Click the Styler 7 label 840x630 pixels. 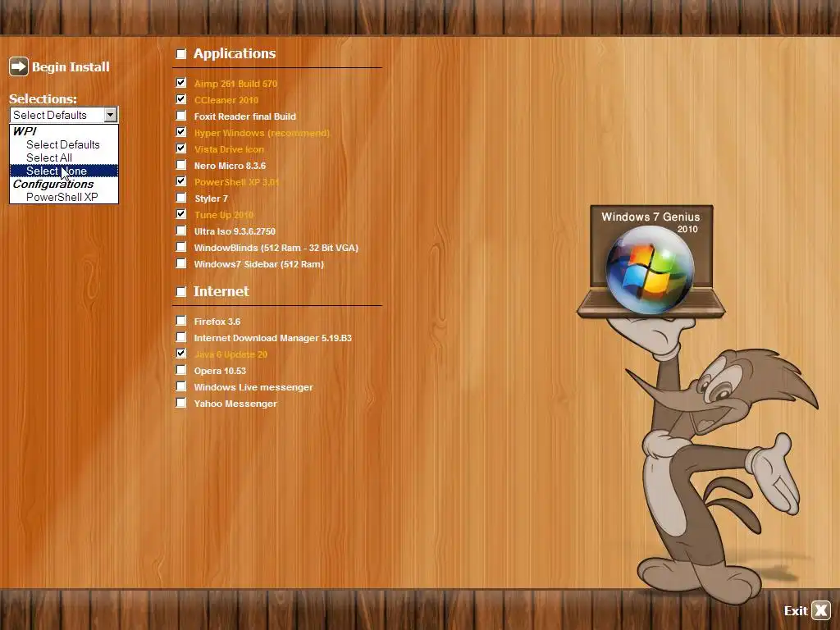211,199
